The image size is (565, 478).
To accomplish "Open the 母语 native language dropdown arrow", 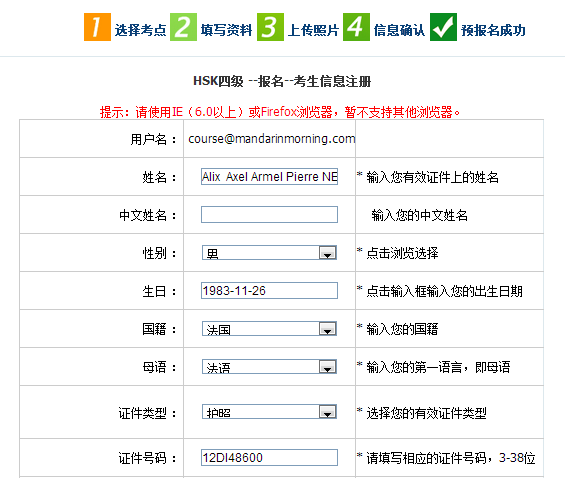I will pyautogui.click(x=328, y=367).
